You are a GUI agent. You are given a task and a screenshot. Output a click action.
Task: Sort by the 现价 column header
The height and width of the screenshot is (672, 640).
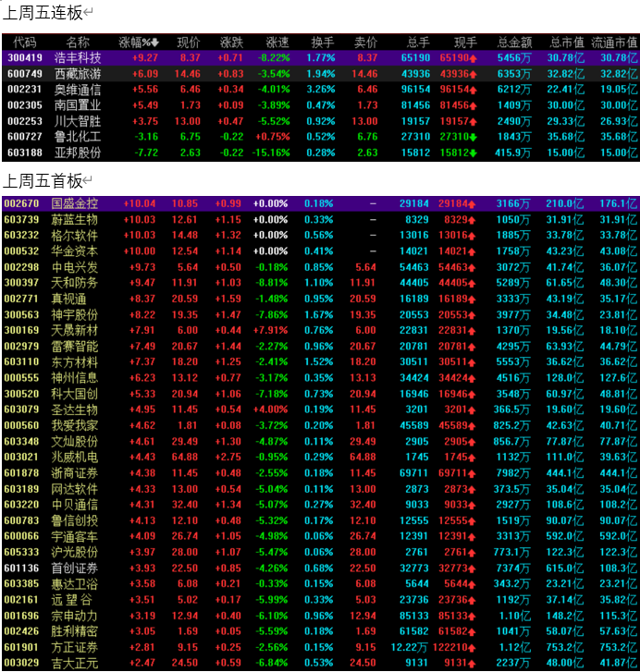[189, 43]
